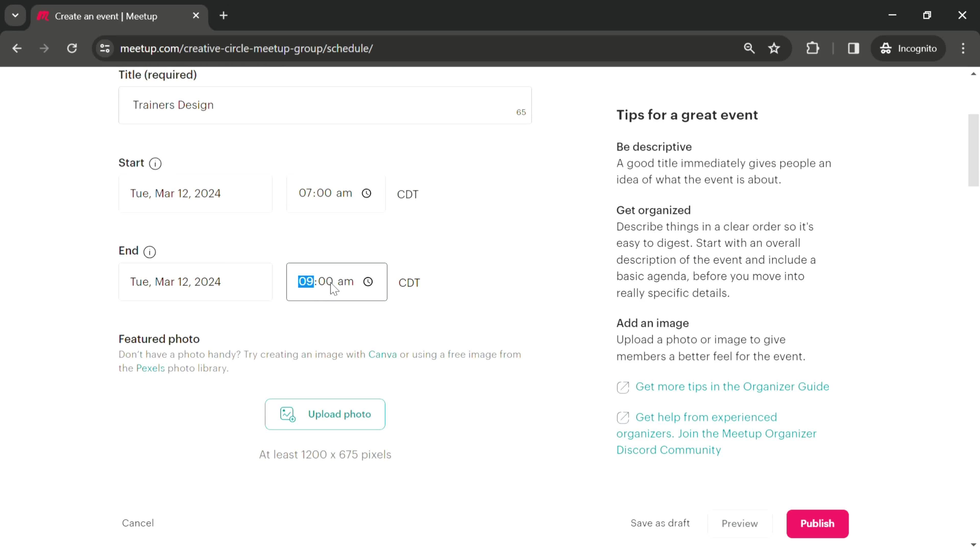Click the CDT timezone dropdown for start

click(x=407, y=194)
